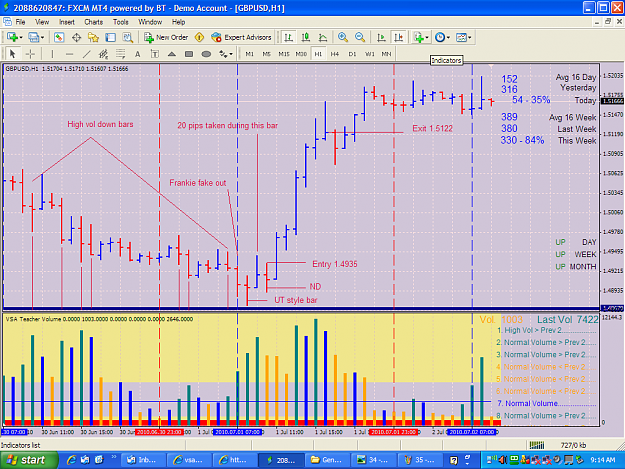Switch to the Inbox taskbar window
625x469 pixels.
click(142, 460)
